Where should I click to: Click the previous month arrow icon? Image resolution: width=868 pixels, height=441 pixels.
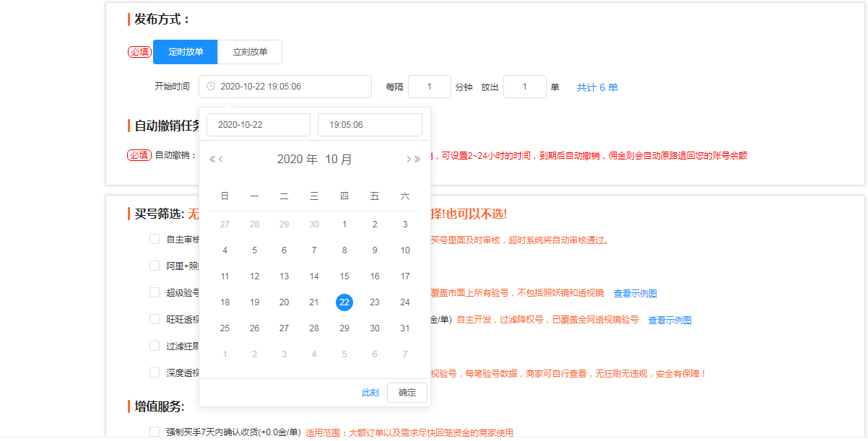coord(221,160)
